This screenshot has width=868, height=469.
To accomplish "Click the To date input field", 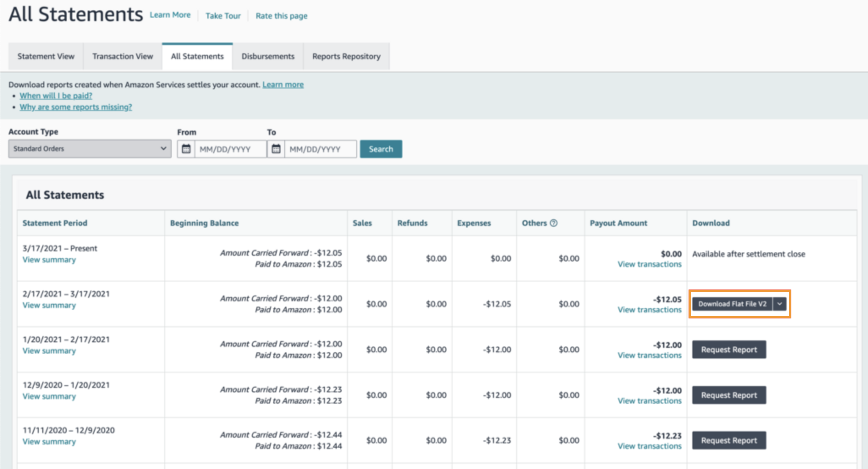I will [x=320, y=149].
